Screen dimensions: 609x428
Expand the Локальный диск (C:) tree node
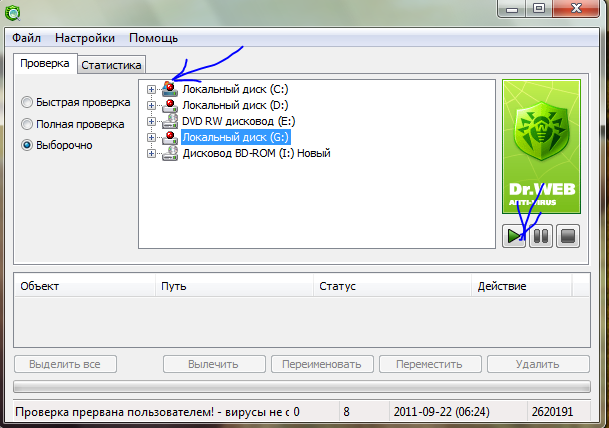[x=151, y=90]
